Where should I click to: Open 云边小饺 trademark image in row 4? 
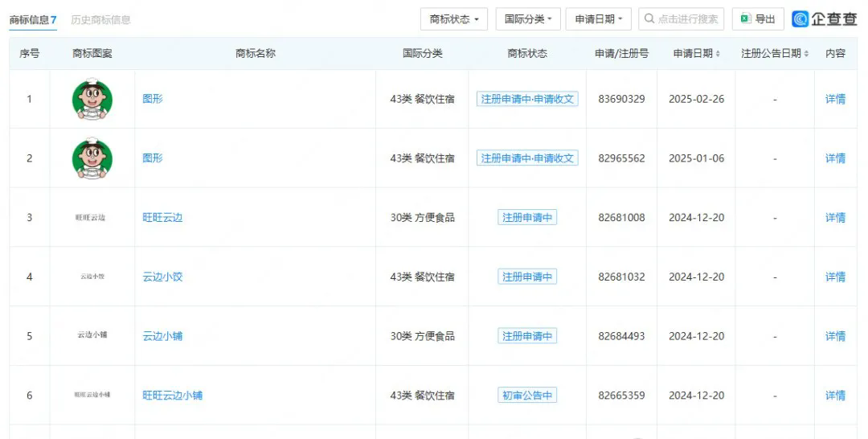pos(92,277)
